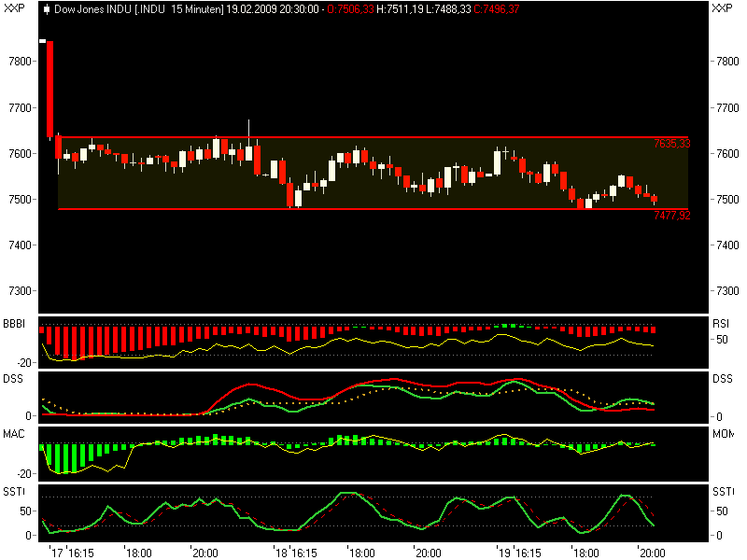Click 7300 on the left price axis
This screenshot has height=560, width=747.
pyautogui.click(x=20, y=291)
